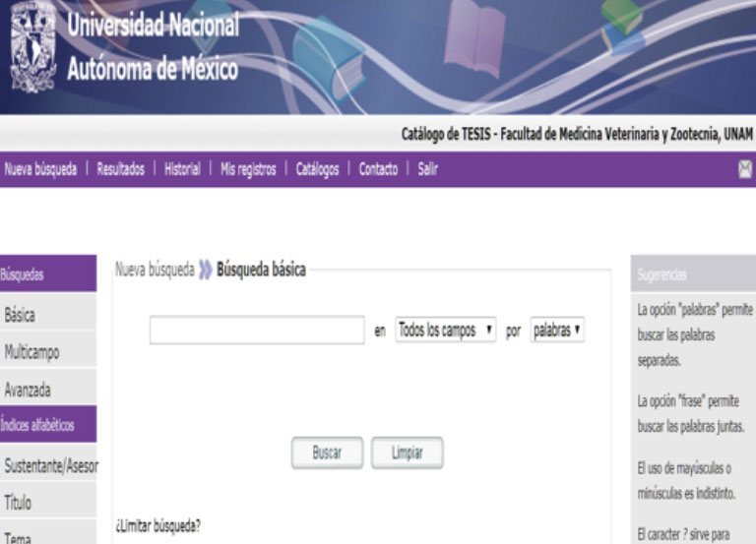Click the Catálogo de TESIS title text

(577, 134)
